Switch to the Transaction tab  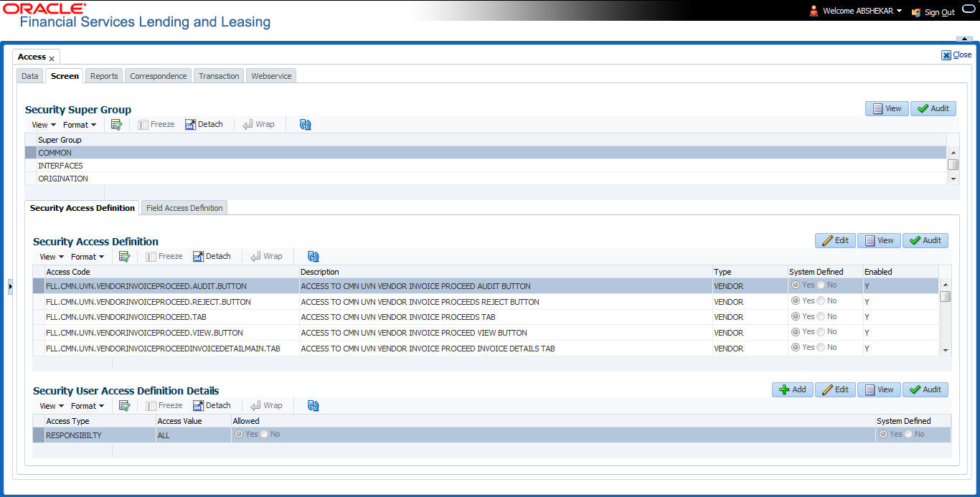[219, 76]
